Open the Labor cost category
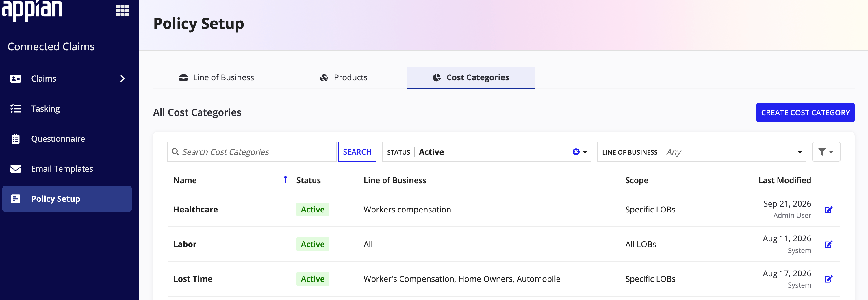 [x=185, y=244]
